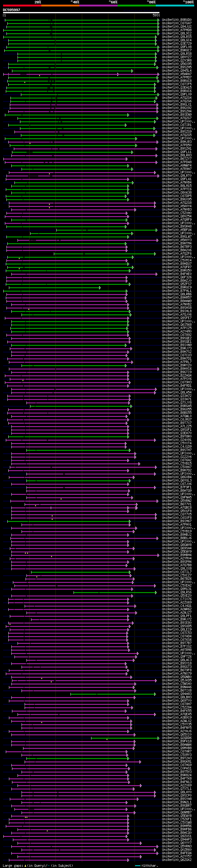Click the red 20% identity legend segment
The image size is (197, 868).
(22, 6)
